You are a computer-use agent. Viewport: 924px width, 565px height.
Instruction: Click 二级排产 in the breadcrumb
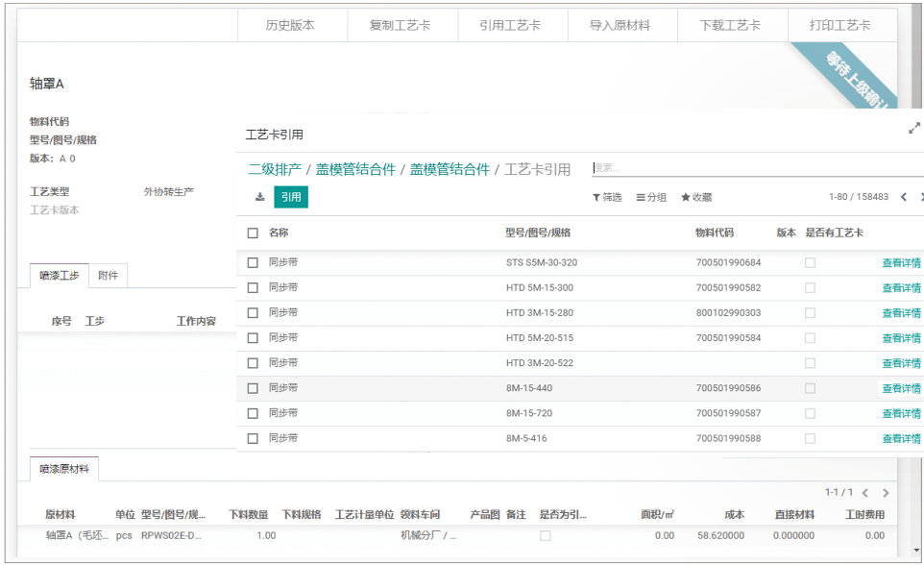point(275,169)
